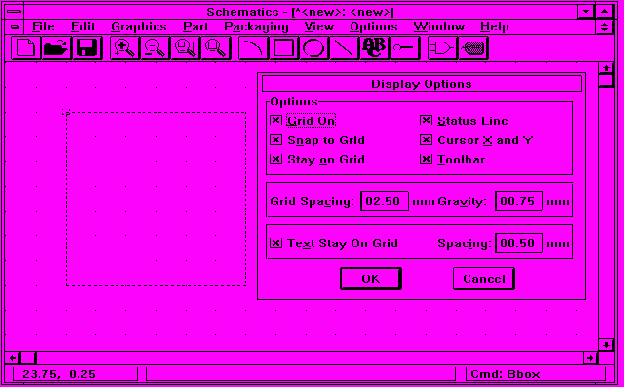Open the Graphics menu

[x=139, y=27]
